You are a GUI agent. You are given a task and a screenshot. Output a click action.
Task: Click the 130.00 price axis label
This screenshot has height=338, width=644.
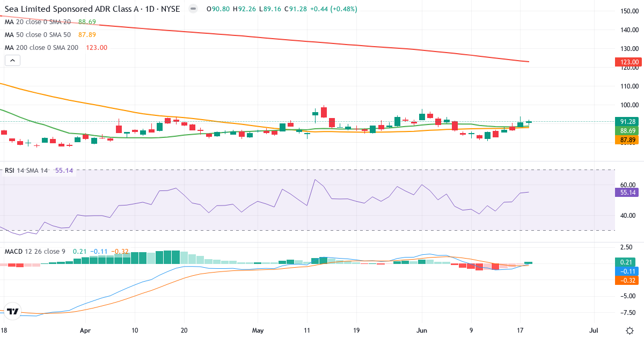pyautogui.click(x=629, y=49)
